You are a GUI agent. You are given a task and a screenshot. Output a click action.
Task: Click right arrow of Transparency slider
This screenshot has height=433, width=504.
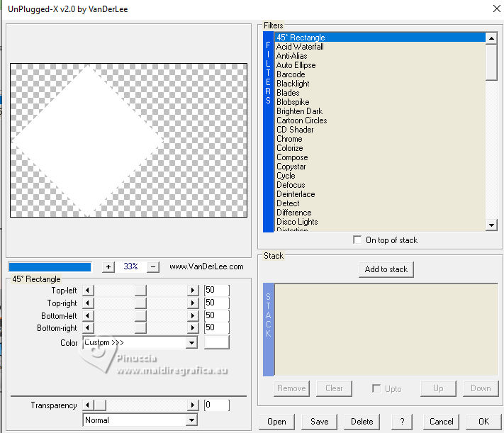193,405
